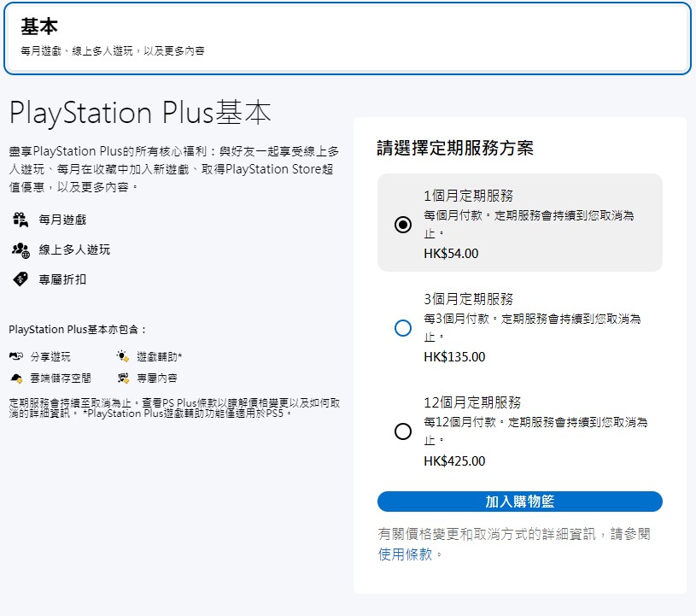Viewport: 696px width, 616px height.
Task: Click the 專屬內容 label
Action: (x=156, y=378)
